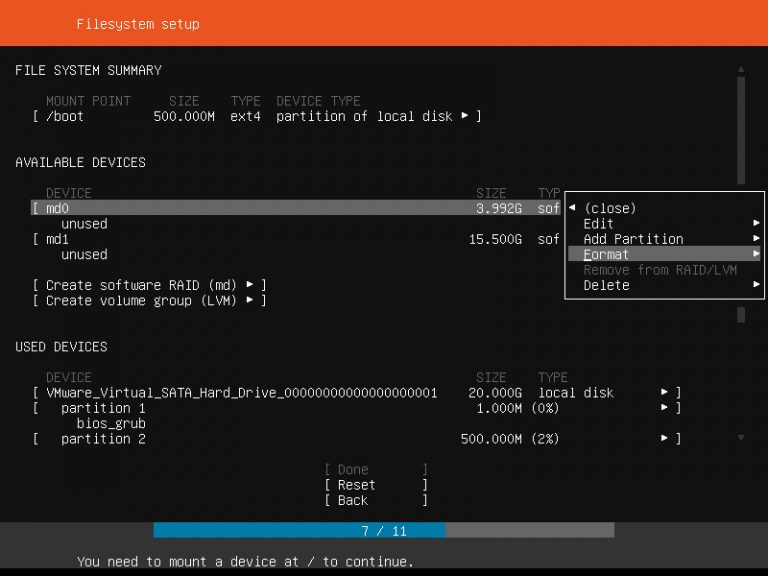
Task: Click grayed Remove from RAID/LVM entry
Action: coord(660,270)
